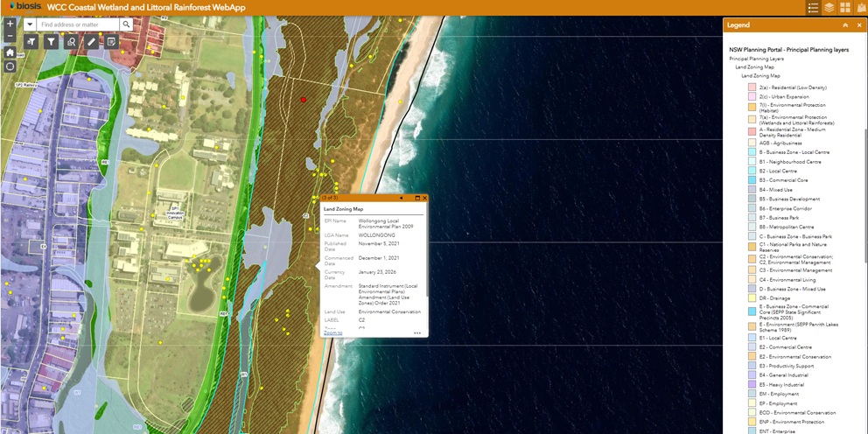Screen dimensions: 868x434
Task: Open popup more-actions ellipsis menu
Action: coord(416,333)
